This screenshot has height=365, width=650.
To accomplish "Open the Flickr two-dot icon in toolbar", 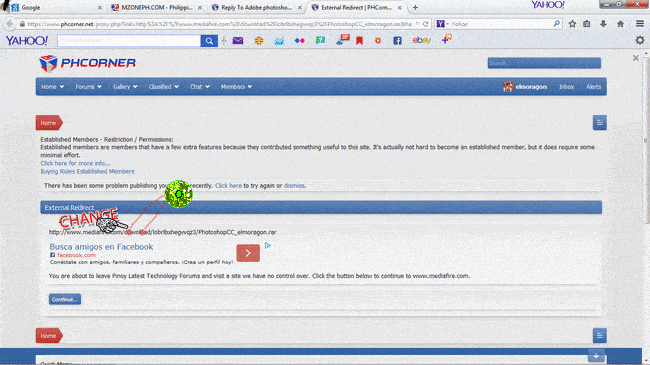I will [299, 41].
